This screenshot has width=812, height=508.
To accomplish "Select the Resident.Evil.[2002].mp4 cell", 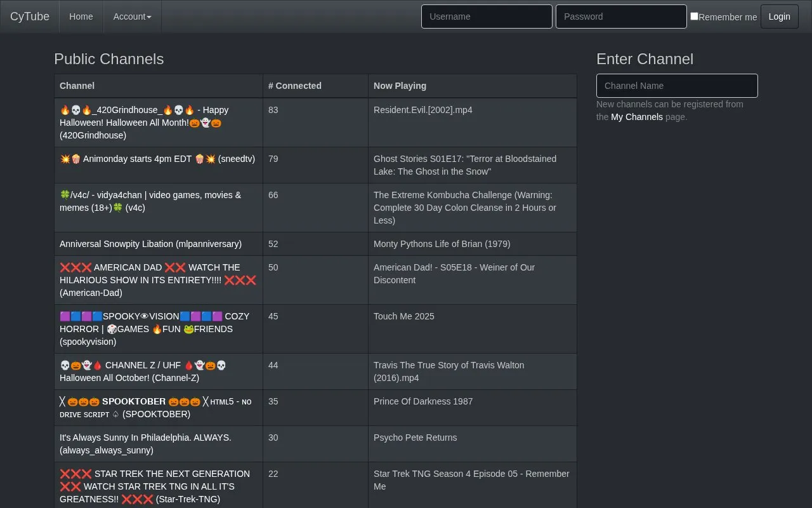I will (x=473, y=123).
